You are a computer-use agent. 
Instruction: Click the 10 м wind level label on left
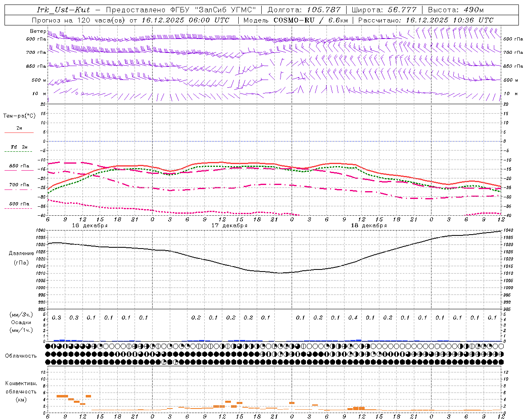[39, 94]
